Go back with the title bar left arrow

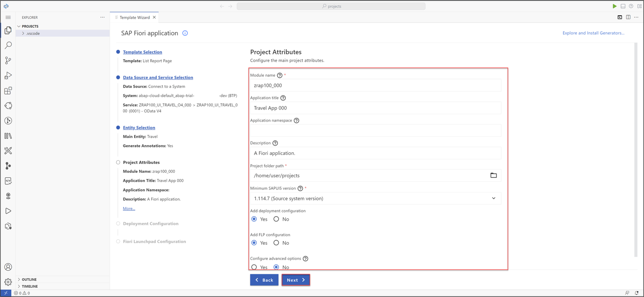222,6
